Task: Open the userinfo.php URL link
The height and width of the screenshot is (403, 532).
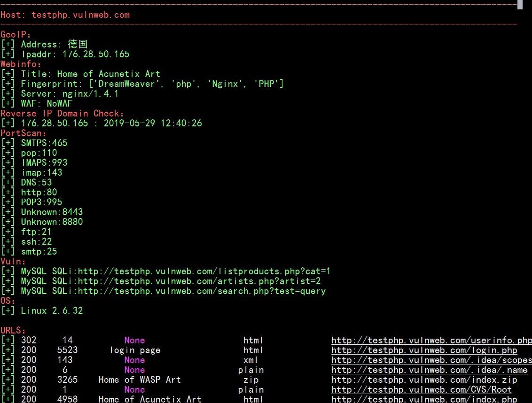Action: point(430,340)
